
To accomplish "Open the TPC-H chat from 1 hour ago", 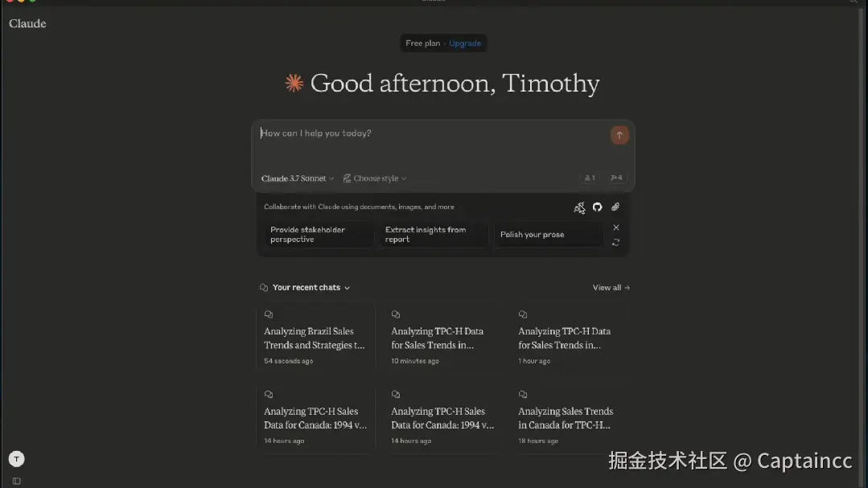I will [570, 338].
